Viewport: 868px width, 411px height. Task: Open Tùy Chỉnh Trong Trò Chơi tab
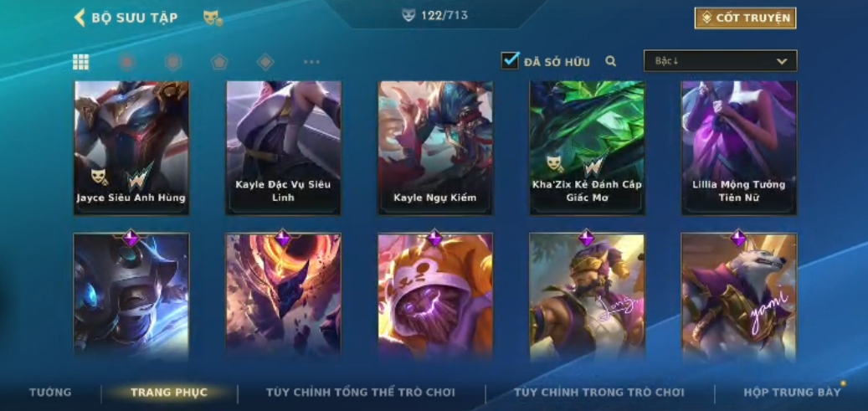tap(599, 393)
